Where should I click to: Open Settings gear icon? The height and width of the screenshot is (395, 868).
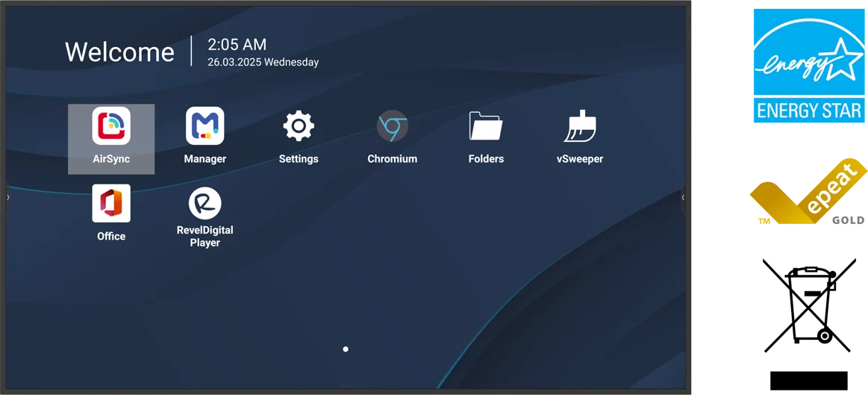coord(299,125)
